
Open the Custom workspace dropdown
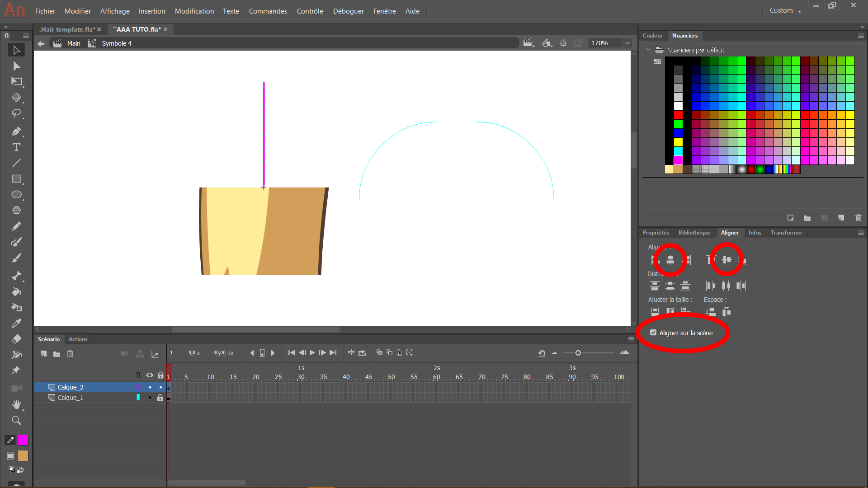pos(785,10)
